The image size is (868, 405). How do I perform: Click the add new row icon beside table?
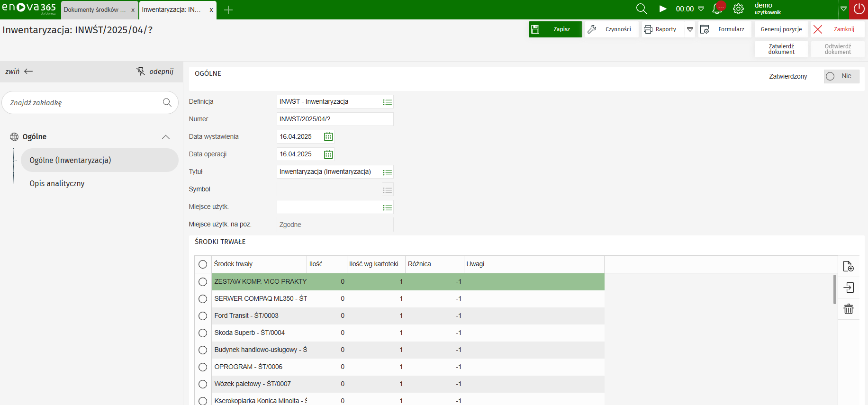click(x=848, y=266)
